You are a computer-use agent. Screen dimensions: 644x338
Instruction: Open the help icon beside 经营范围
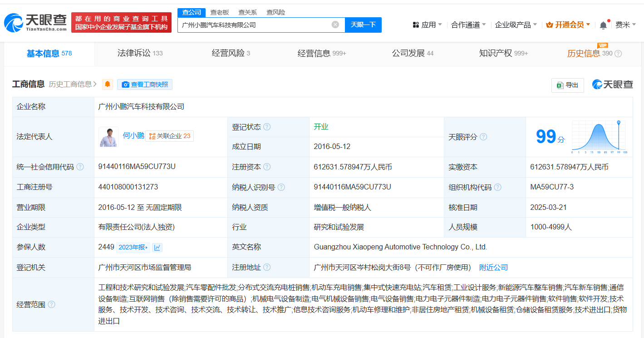[51, 304]
